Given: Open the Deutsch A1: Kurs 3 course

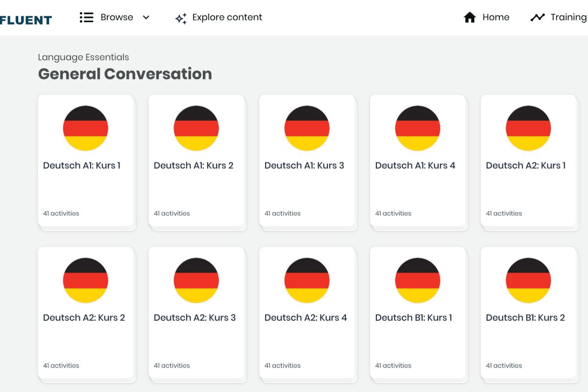Looking at the screenshot, I should click(x=307, y=162).
